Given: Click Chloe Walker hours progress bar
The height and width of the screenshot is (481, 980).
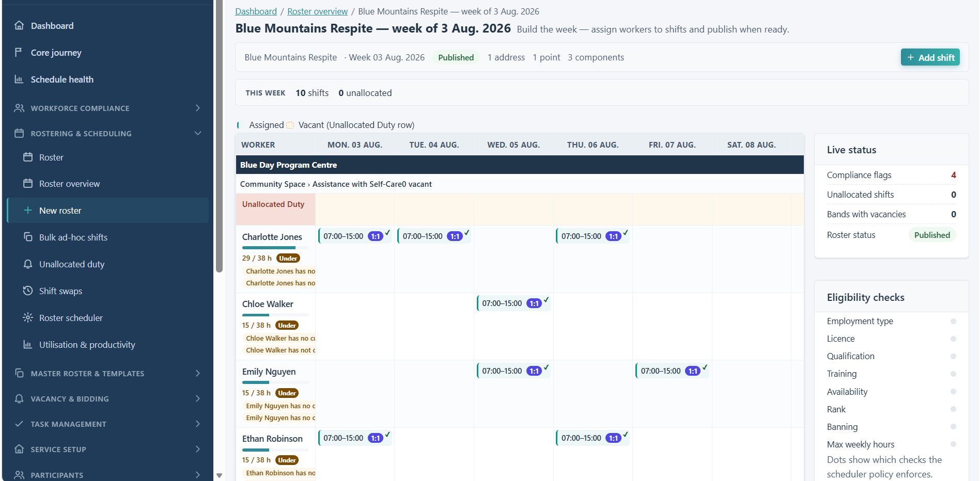Looking at the screenshot, I should 275,315.
